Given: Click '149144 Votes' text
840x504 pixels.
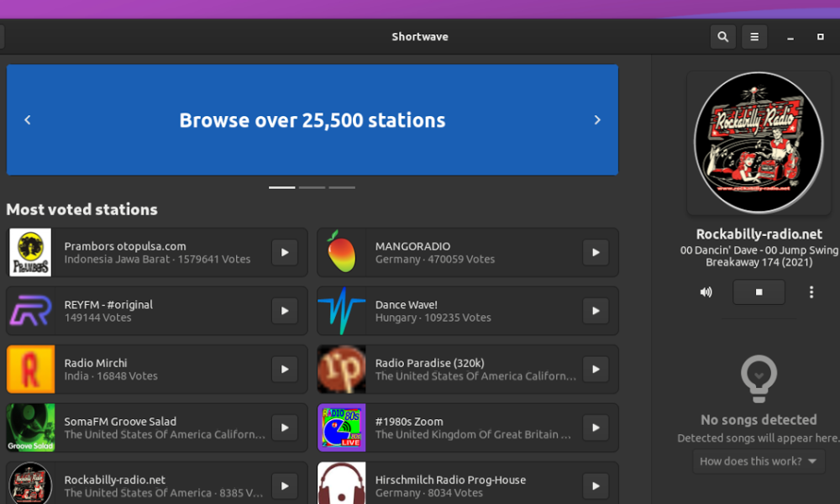Looking at the screenshot, I should (x=97, y=318).
